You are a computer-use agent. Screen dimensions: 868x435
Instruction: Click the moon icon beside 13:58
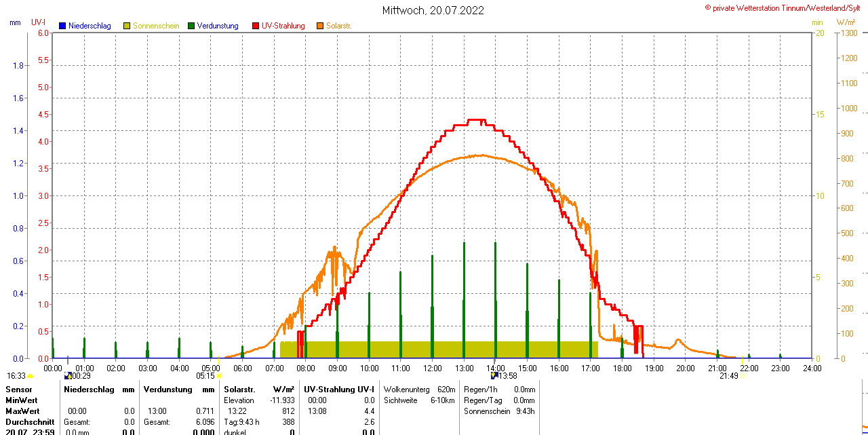pyautogui.click(x=494, y=375)
